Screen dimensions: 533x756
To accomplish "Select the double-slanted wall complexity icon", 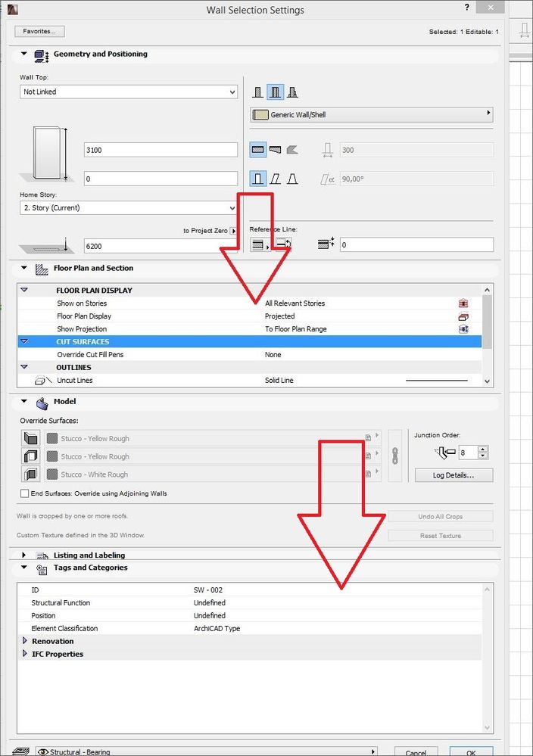I will (292, 179).
